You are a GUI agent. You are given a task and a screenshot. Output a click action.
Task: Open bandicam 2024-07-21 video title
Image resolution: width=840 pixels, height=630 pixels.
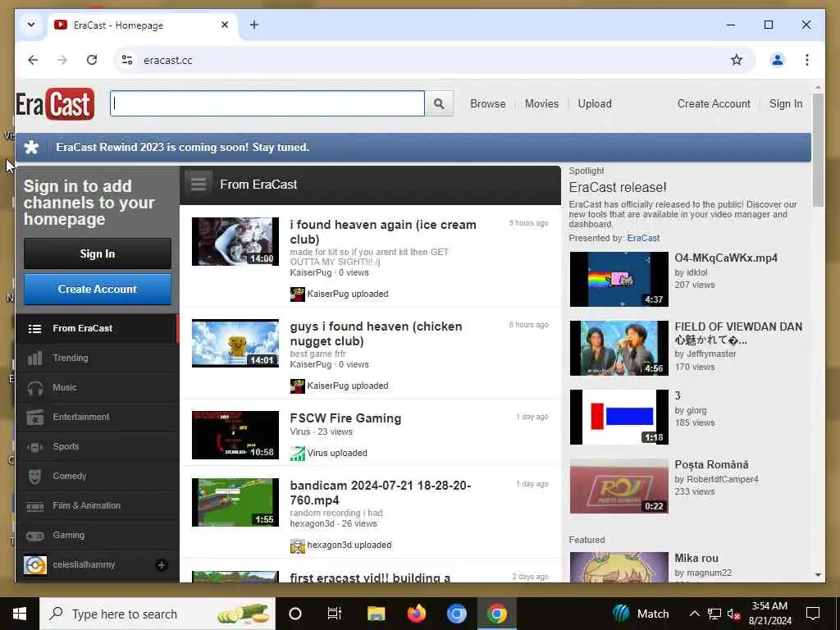click(381, 493)
